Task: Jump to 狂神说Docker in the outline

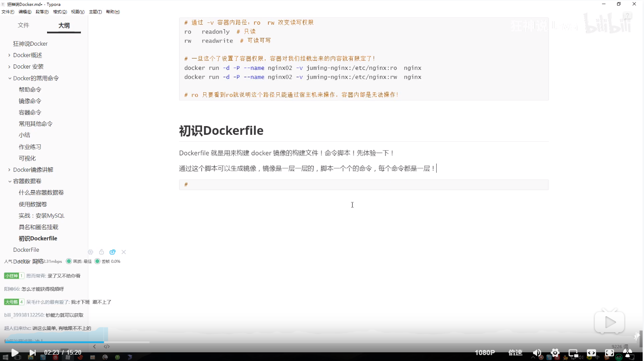Action: pyautogui.click(x=31, y=44)
